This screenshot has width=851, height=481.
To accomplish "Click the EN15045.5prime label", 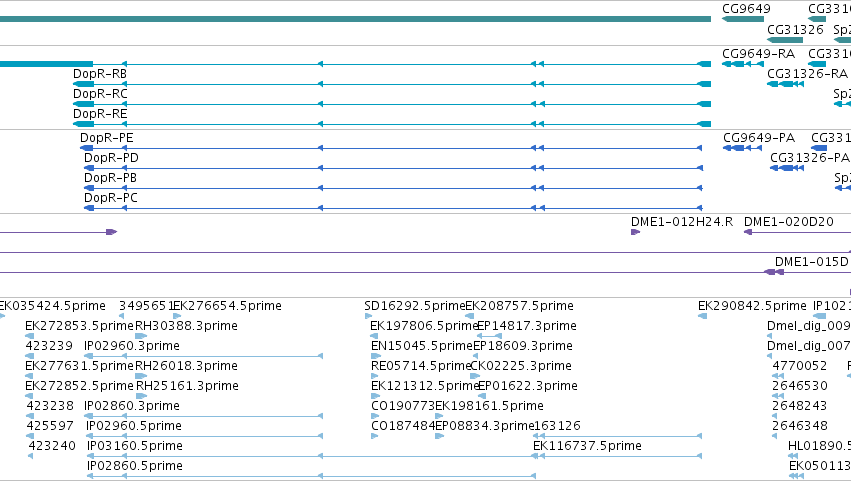I will (x=422, y=346).
